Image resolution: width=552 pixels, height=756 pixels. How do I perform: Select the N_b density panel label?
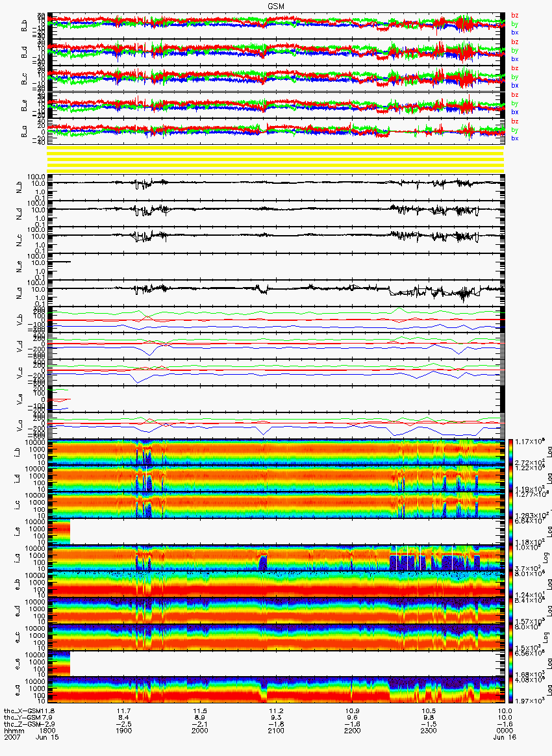tap(19, 186)
